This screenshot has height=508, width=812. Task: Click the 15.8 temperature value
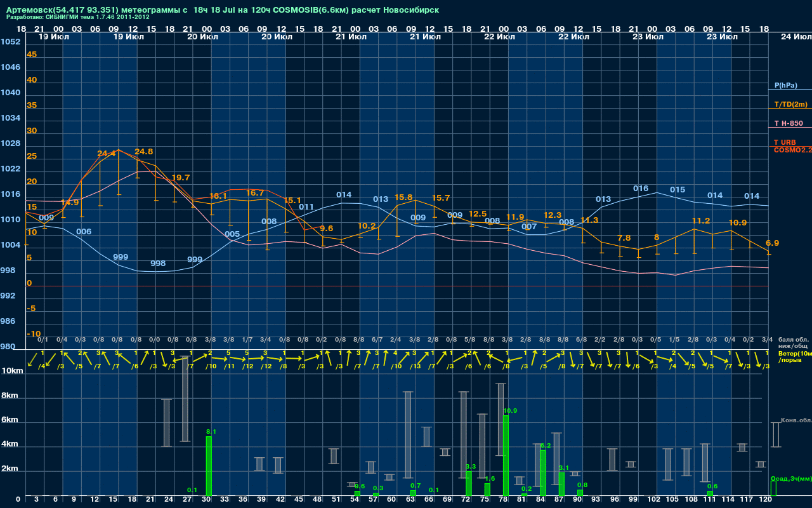403,197
